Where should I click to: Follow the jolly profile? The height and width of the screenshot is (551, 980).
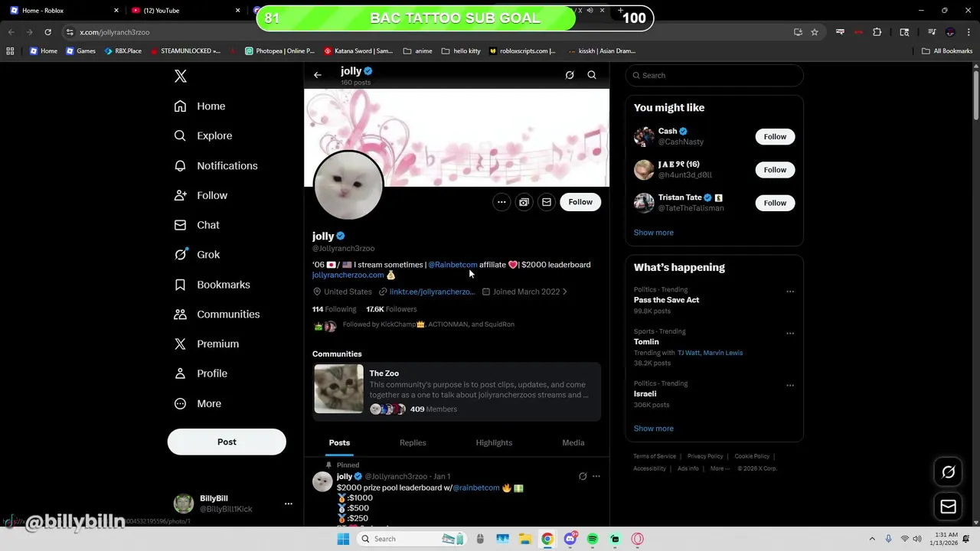(x=580, y=202)
